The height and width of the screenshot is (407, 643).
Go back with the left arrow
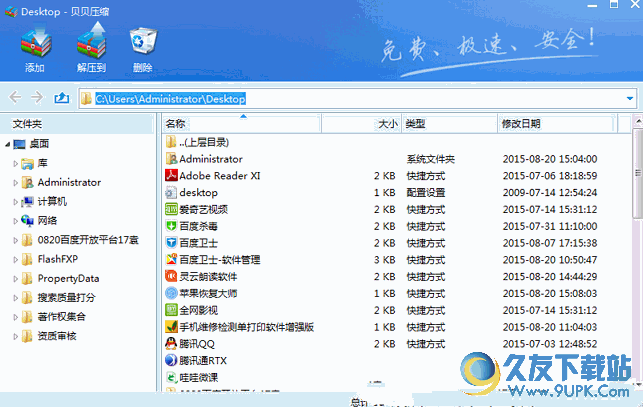point(15,98)
